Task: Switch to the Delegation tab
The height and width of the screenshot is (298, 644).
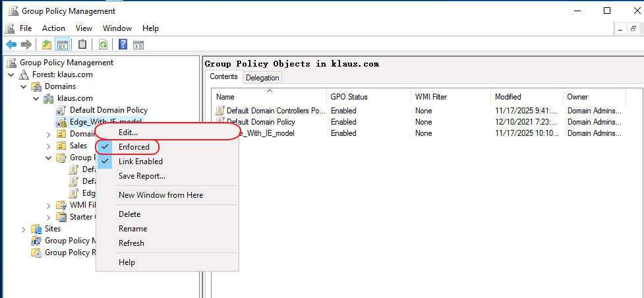Action: (262, 78)
